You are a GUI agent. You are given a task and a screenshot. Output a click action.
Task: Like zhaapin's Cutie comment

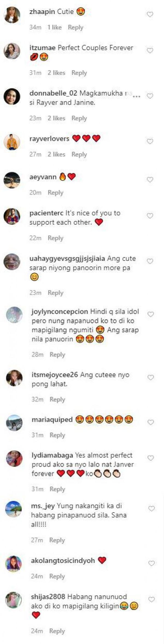(x=150, y=14)
